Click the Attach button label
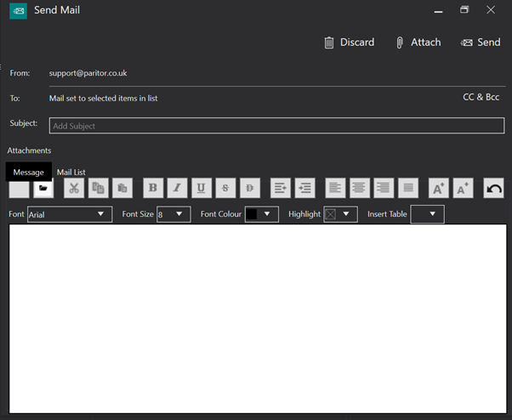This screenshot has width=512, height=420. click(x=426, y=43)
